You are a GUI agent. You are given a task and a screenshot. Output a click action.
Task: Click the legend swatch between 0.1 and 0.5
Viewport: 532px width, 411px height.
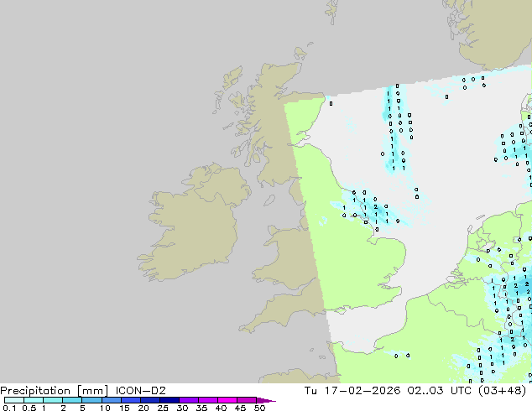[14, 400]
